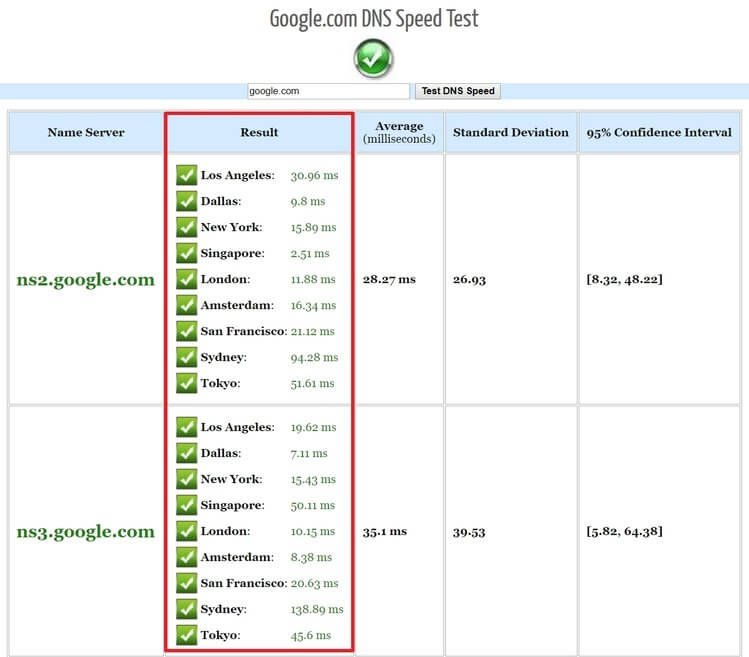Select the 11.88 ms London value
The width and height of the screenshot is (749, 657).
point(313,279)
